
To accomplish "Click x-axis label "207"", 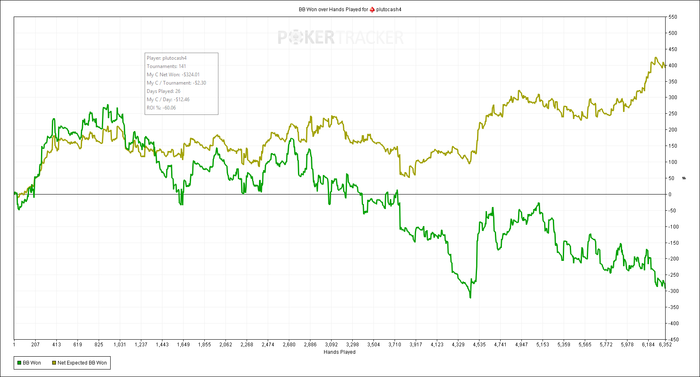I will coord(35,344).
